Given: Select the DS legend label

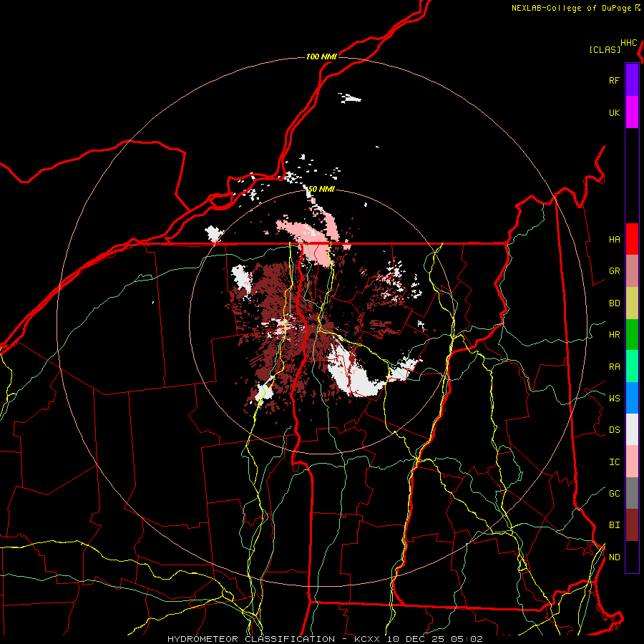Looking at the screenshot, I should [x=614, y=430].
